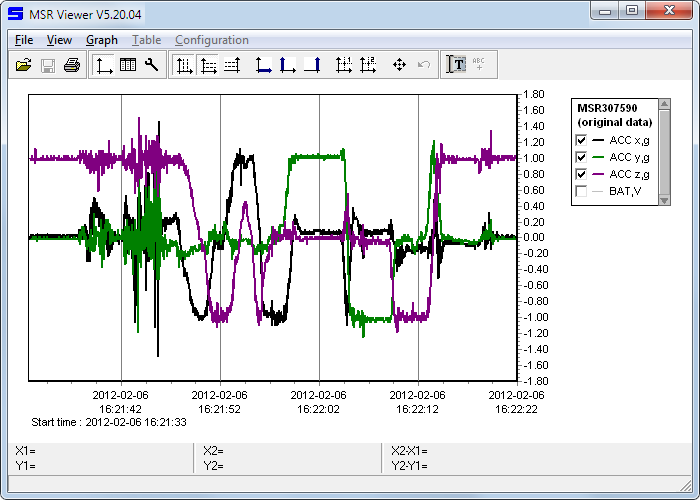Click the move/pan crosshair arrows icon

[399, 65]
